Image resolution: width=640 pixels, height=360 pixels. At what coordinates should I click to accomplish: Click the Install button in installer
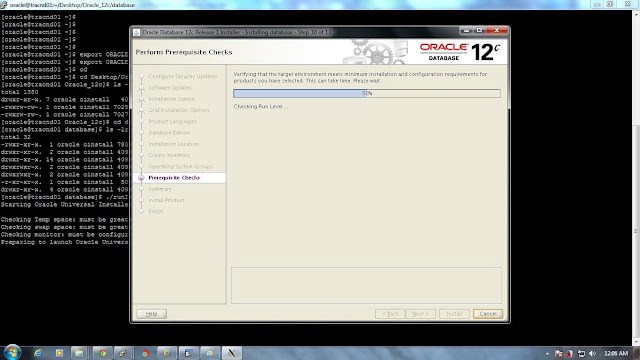coord(454,314)
